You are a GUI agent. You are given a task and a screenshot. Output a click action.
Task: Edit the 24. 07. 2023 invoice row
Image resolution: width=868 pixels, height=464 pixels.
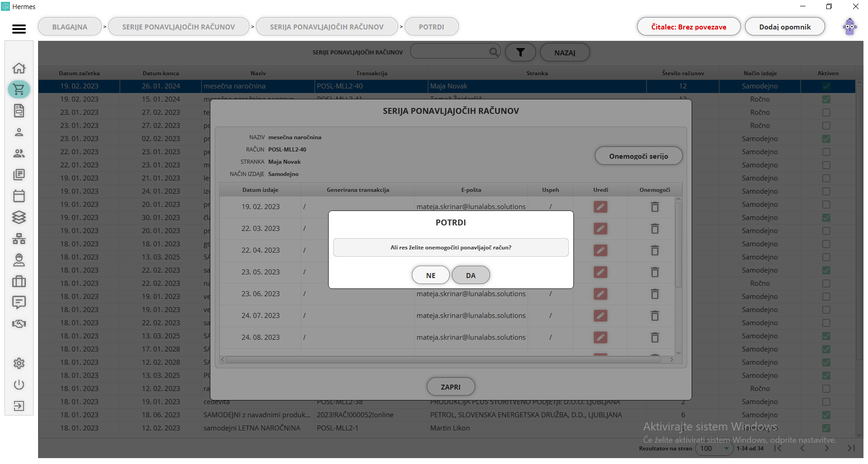click(601, 316)
